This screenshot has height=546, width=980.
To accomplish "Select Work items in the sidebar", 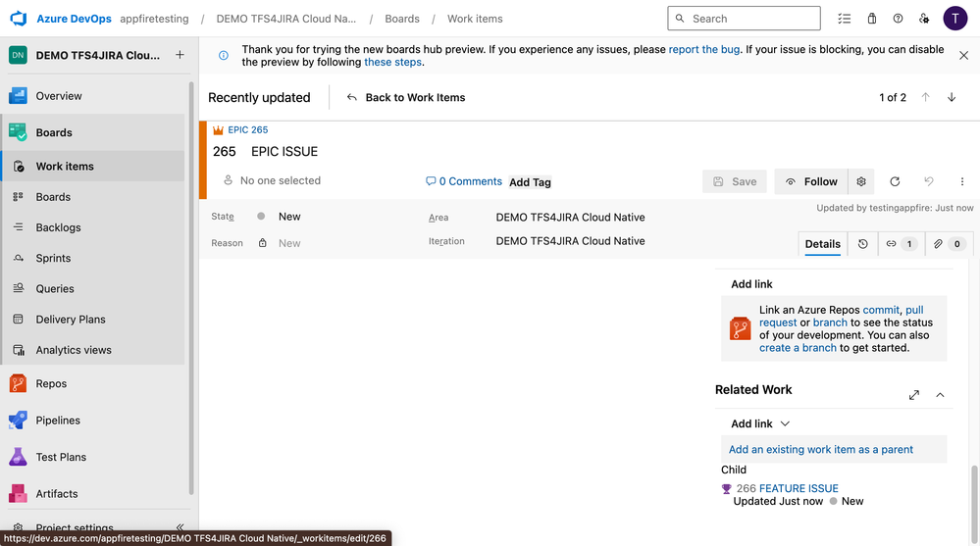I will 94,167.
